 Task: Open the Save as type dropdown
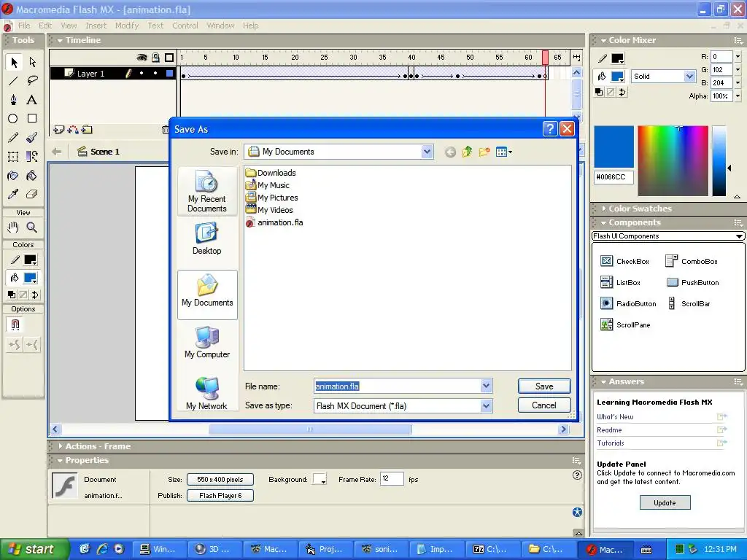click(486, 405)
